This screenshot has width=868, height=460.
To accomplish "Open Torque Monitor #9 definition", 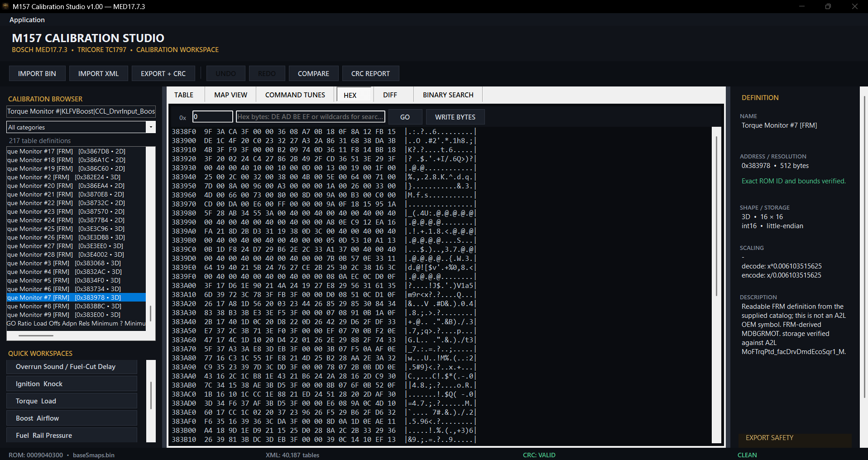I will [x=76, y=315].
